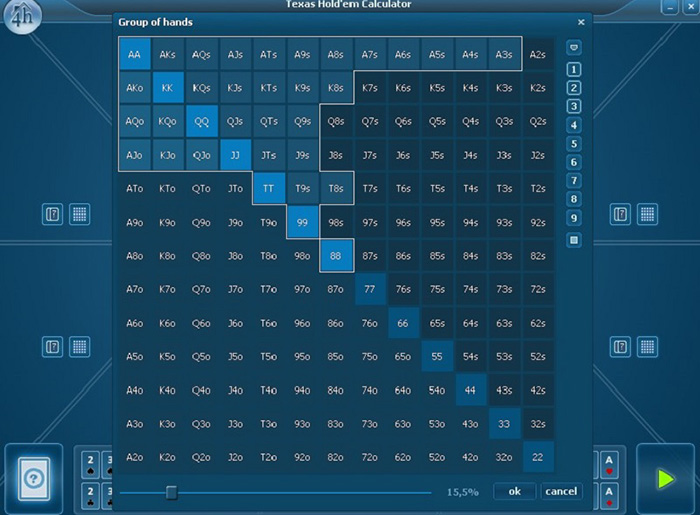Select the A3s hand cell
Image resolution: width=700 pixels, height=515 pixels.
pyautogui.click(x=504, y=54)
